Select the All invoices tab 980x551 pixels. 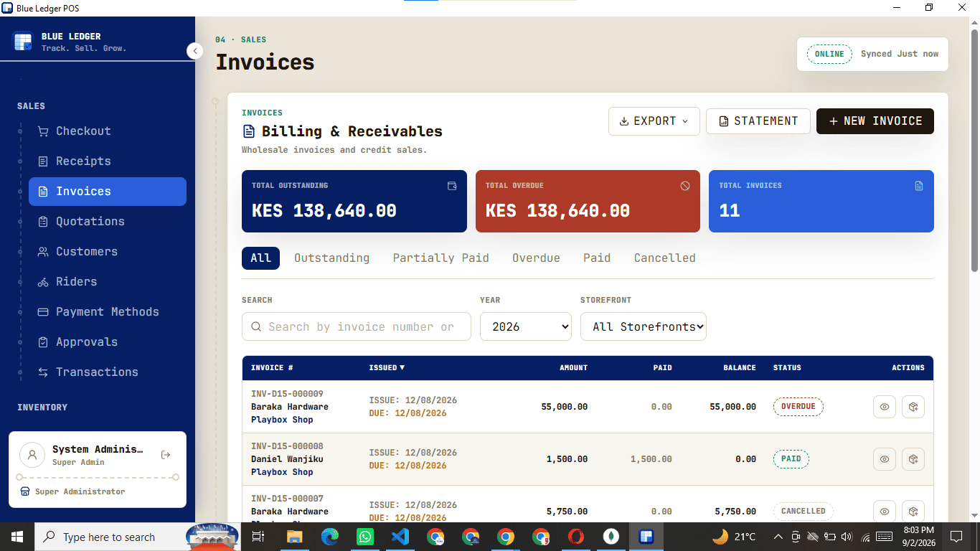260,258
